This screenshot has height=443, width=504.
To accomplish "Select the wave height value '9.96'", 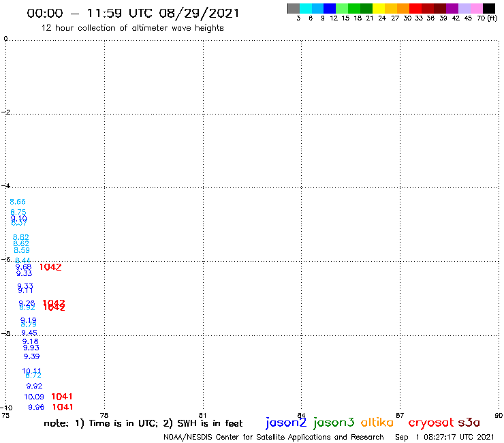I will coord(36,407).
